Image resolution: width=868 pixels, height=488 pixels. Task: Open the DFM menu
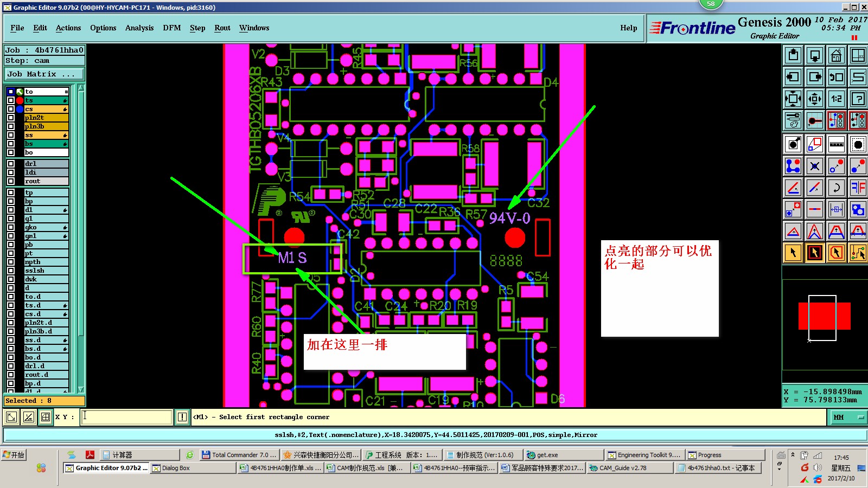(172, 28)
